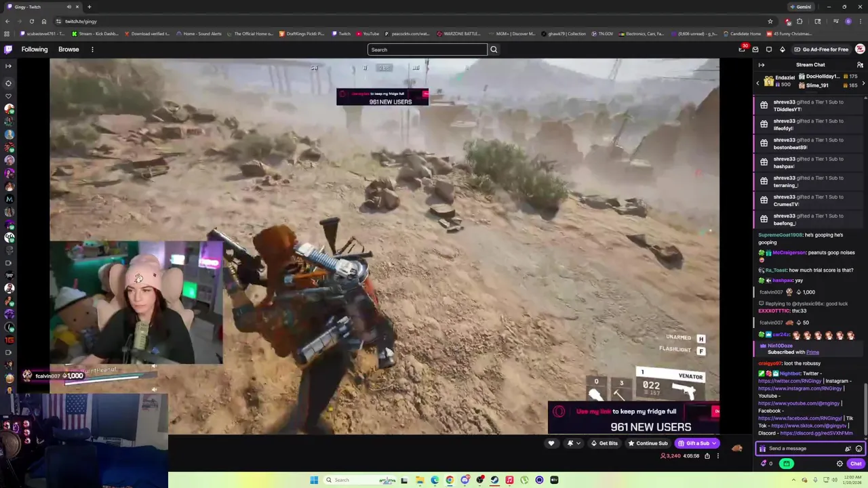Click the search magnifier button

click(x=494, y=49)
